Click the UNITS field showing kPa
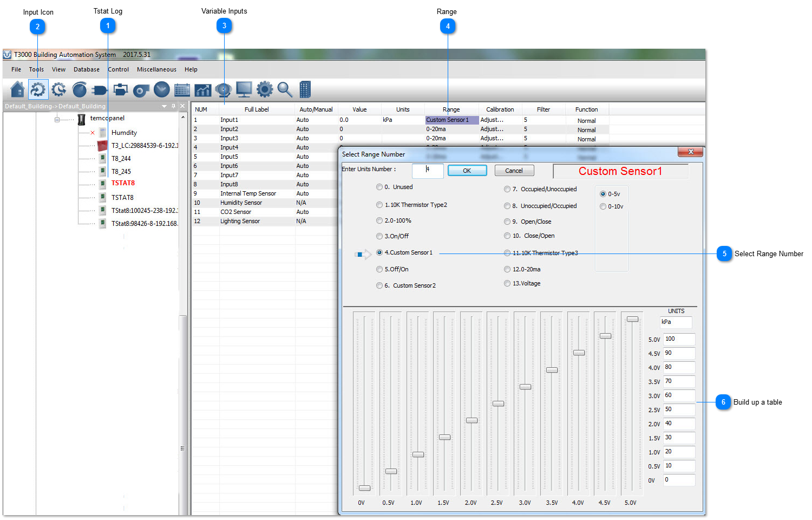Viewport: 812px width, 520px height. pos(676,322)
